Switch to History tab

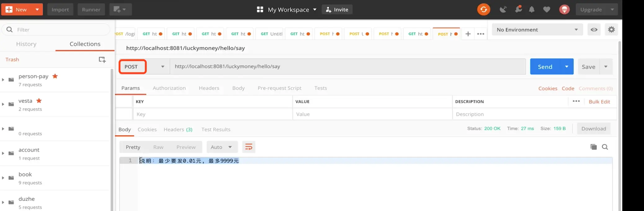[26, 44]
